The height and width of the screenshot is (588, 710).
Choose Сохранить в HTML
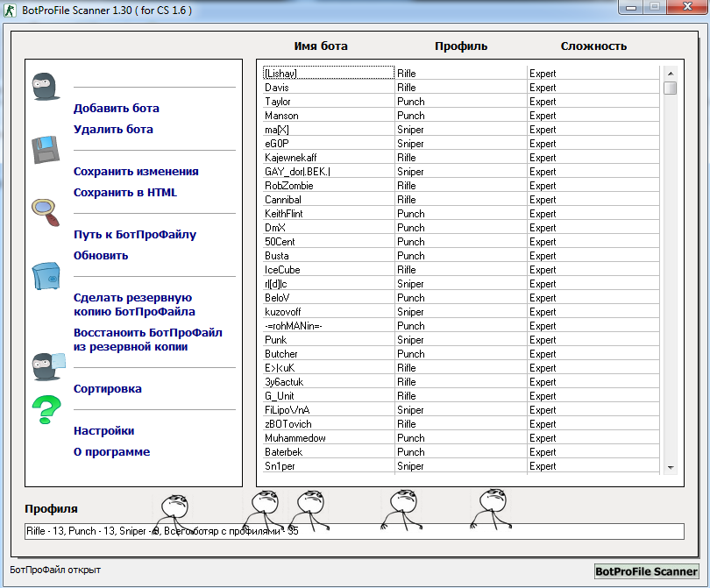click(x=125, y=193)
